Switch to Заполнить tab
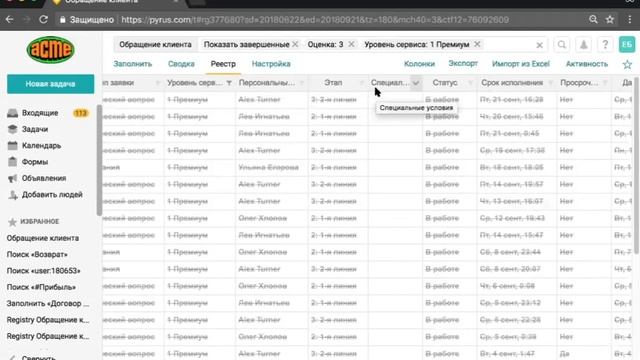 coord(133,64)
